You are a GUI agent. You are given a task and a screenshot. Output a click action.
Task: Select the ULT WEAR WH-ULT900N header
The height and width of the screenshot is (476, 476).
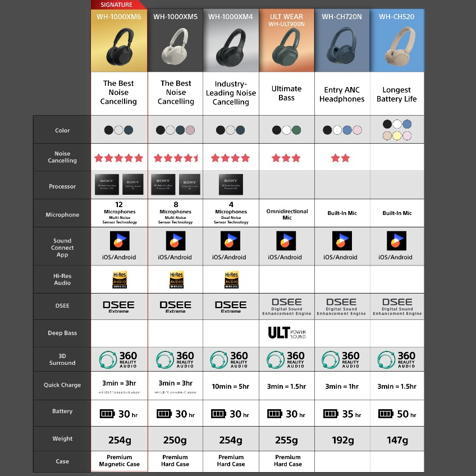click(286, 20)
